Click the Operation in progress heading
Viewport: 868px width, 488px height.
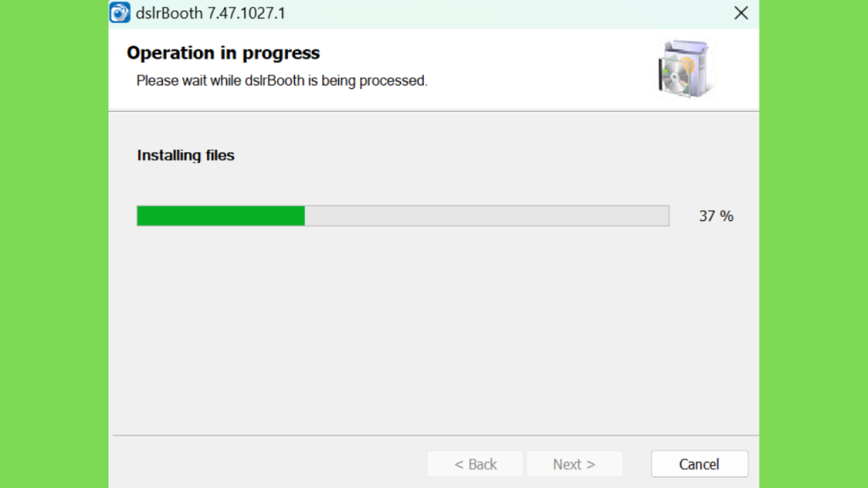pos(223,53)
